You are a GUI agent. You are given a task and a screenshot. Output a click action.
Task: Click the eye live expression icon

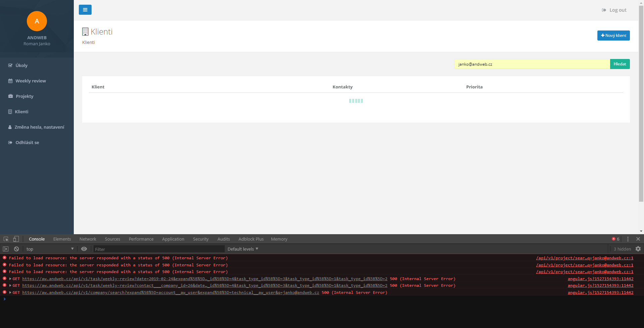pos(84,249)
